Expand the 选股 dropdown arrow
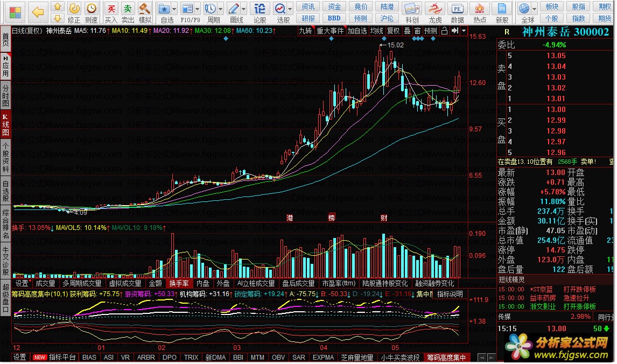This screenshot has width=617, height=364. (290, 9)
